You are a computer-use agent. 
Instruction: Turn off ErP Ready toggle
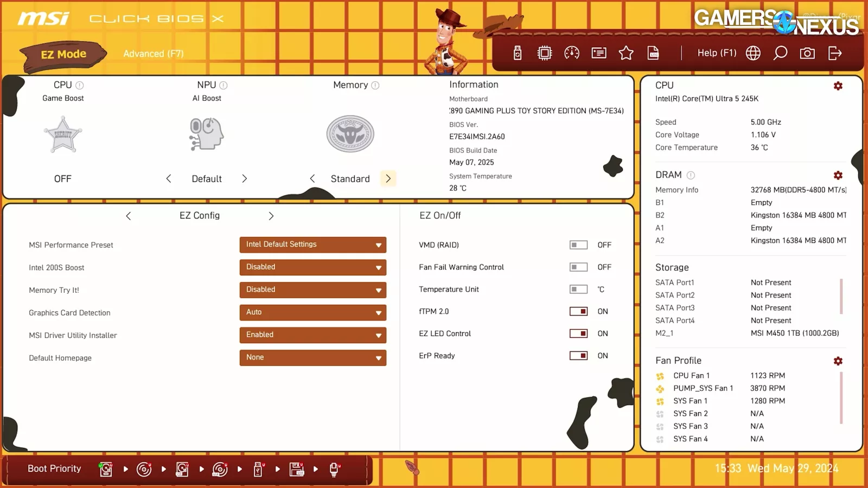click(x=578, y=356)
